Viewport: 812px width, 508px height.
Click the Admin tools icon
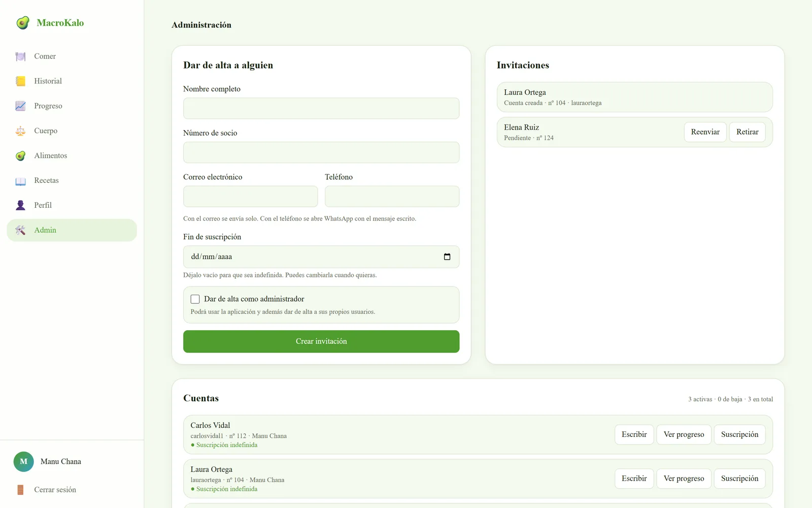pos(20,230)
